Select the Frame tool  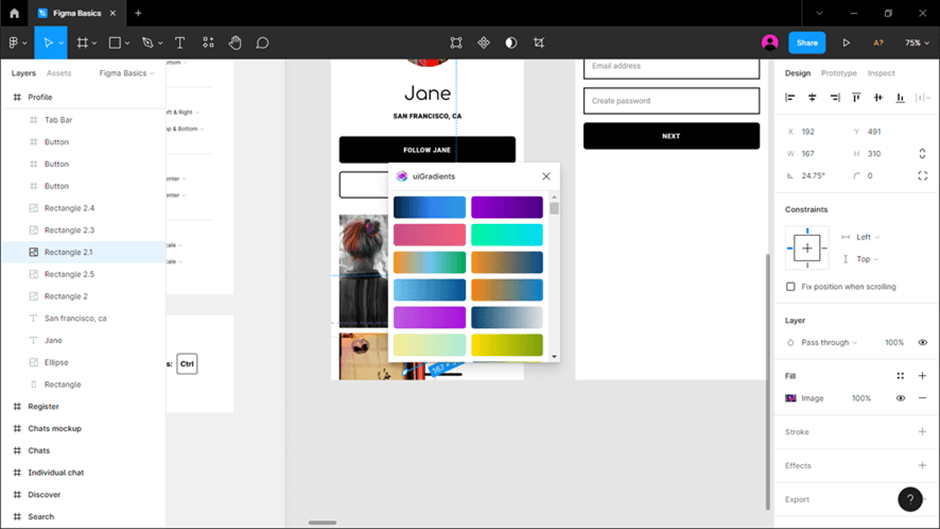[x=82, y=43]
